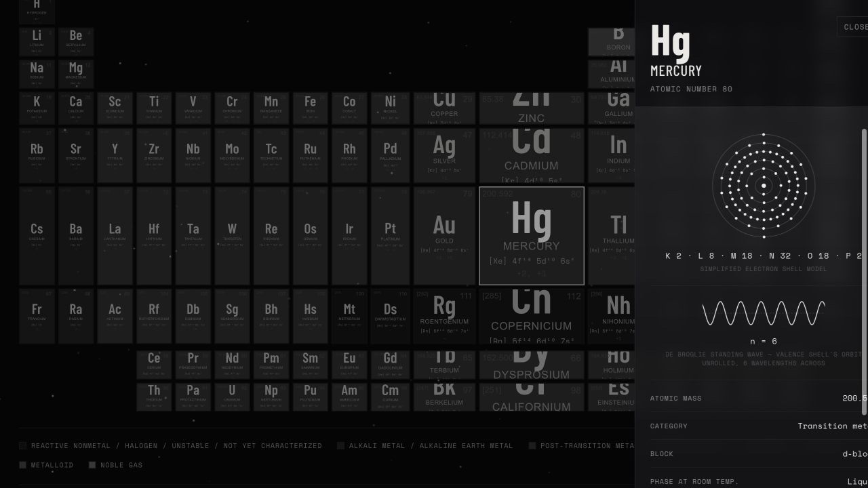
Task: Pick the Meitnerium (Mt) tile
Action: 349,316
